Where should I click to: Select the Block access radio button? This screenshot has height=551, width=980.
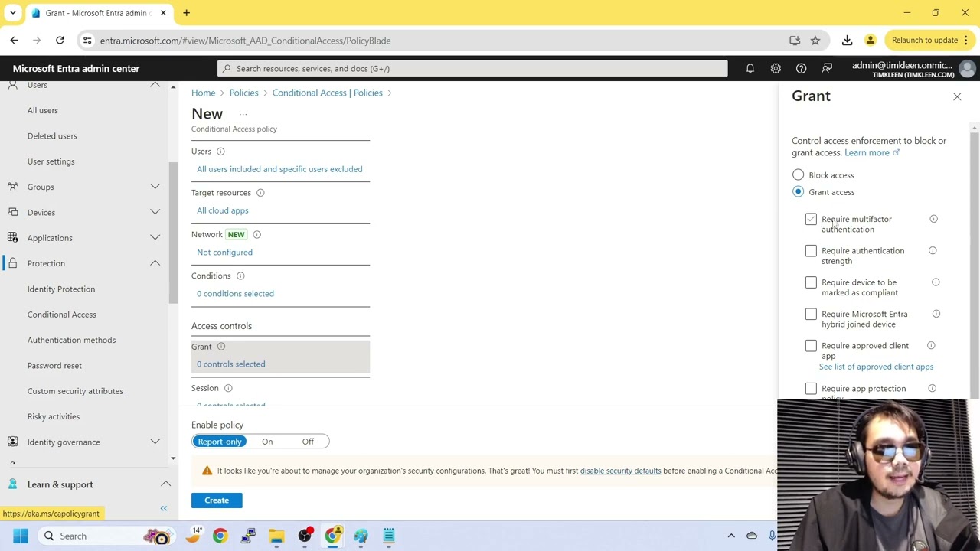pos(799,175)
